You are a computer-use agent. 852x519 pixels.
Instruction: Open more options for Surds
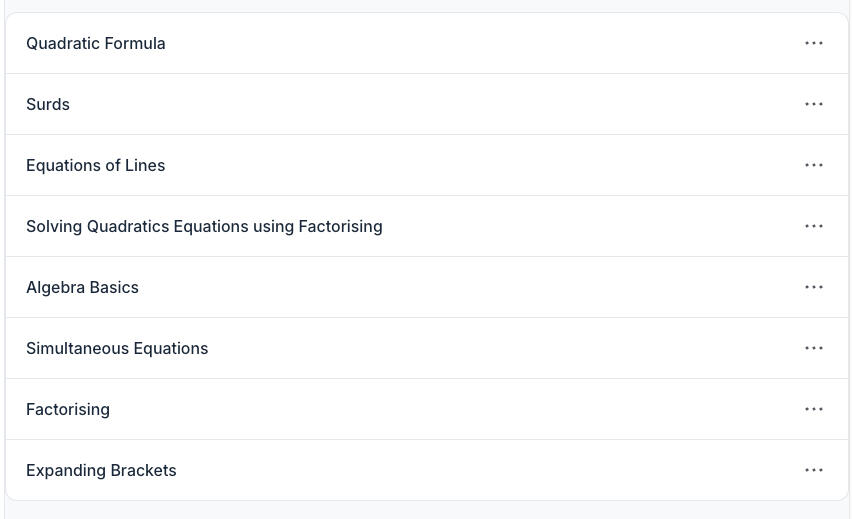point(814,104)
